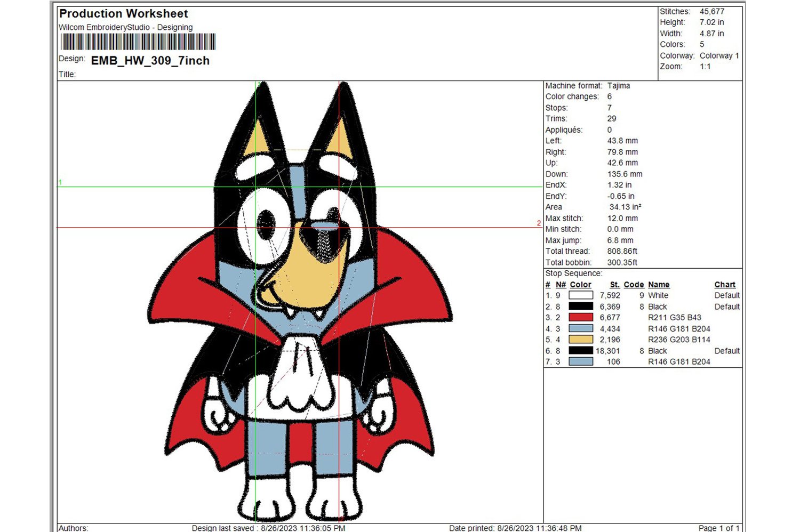Image resolution: width=800 pixels, height=532 pixels.
Task: Select the EndX value "1.32 in"
Action: tap(619, 185)
